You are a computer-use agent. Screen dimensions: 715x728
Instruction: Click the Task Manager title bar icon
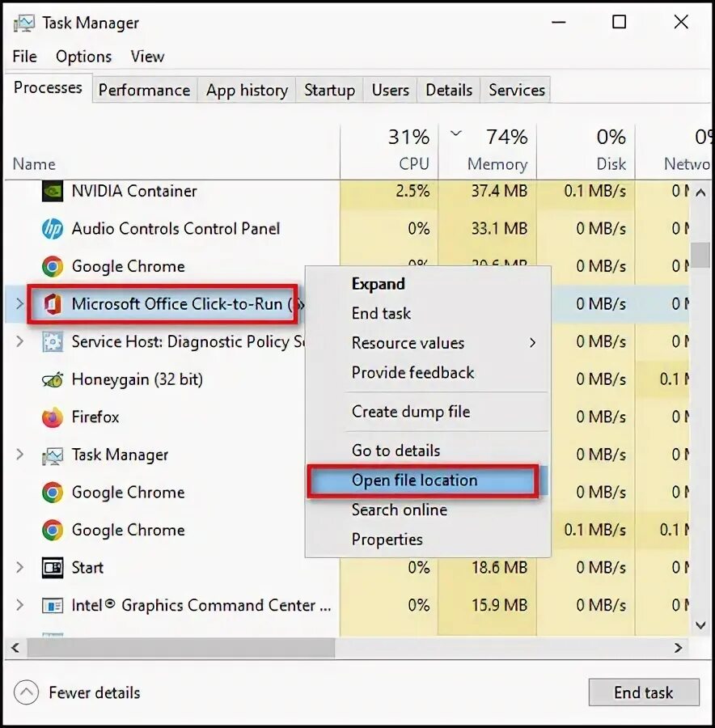pyautogui.click(x=24, y=23)
